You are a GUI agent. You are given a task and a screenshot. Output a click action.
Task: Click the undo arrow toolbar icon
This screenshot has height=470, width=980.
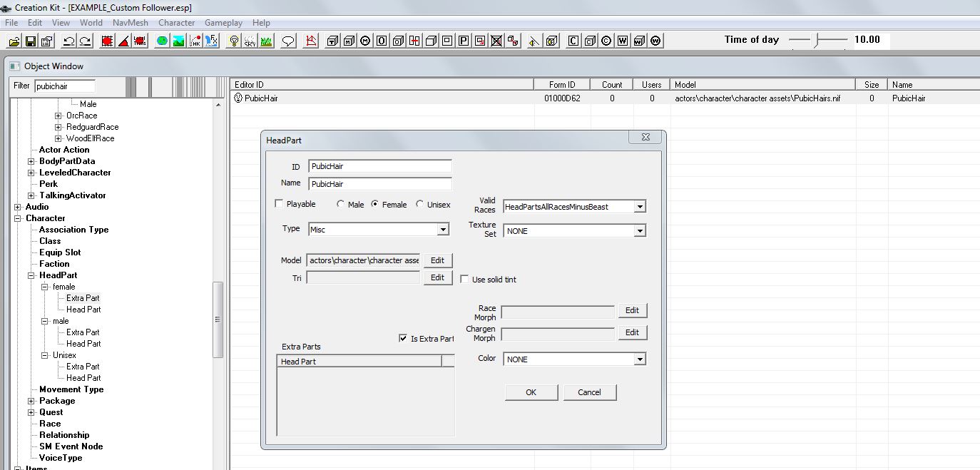coord(68,41)
